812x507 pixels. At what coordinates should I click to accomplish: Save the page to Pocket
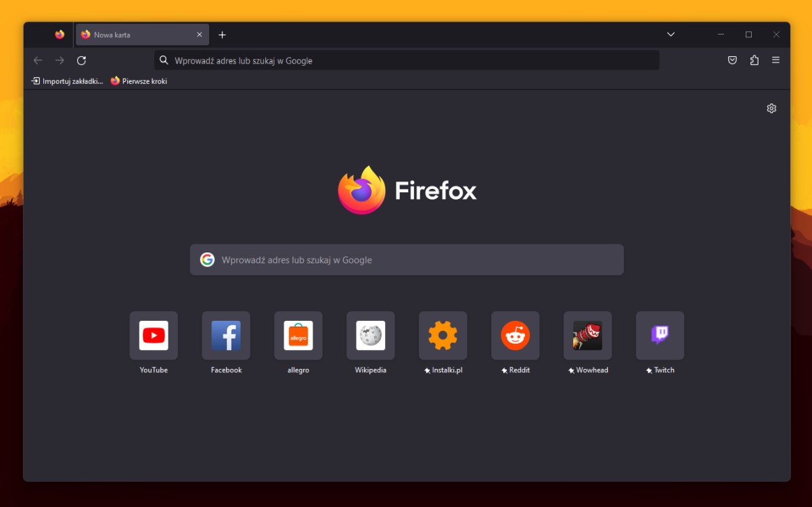(x=732, y=60)
